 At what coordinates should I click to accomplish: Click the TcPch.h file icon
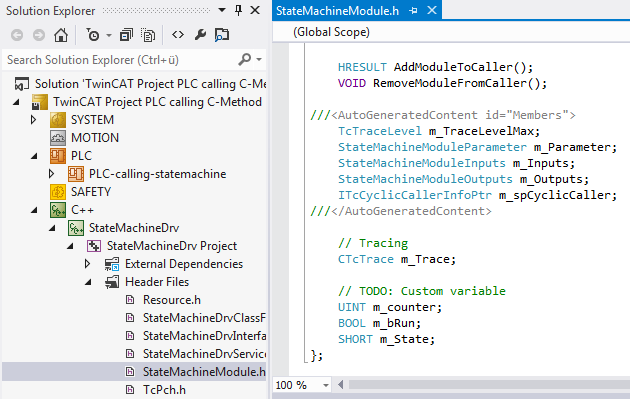pyautogui.click(x=130, y=390)
